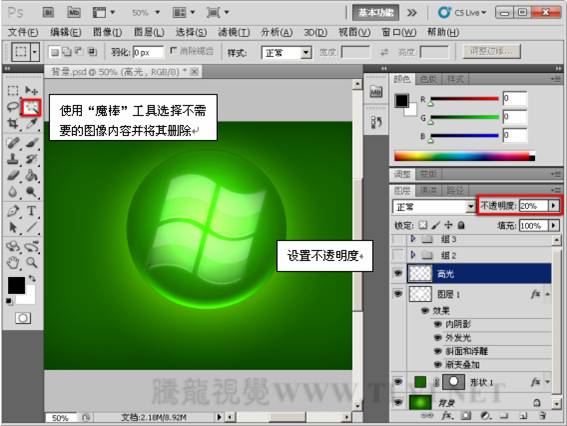The image size is (567, 426).
Task: Show more workspaces chevron
Action: [x=412, y=13]
